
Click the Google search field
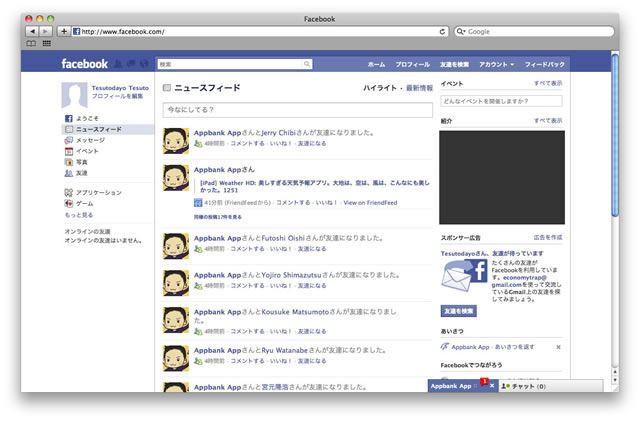pos(534,31)
